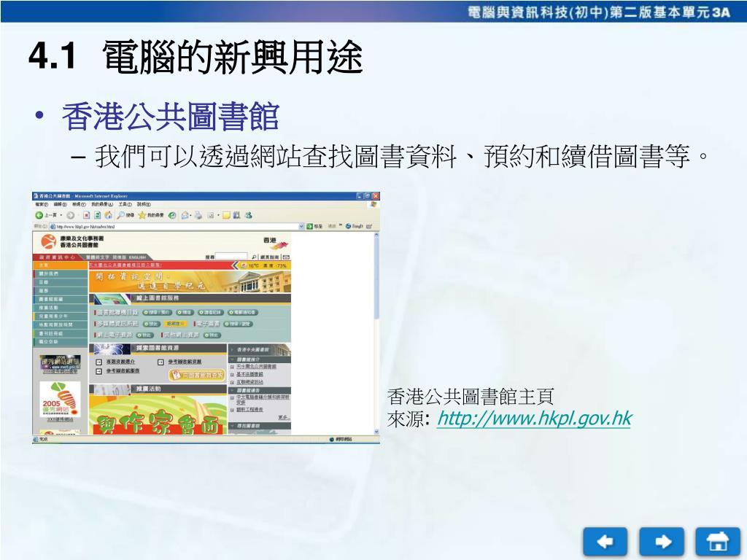Click the IE Stop button in the screenshot toolbar
747x560 pixels.
[86, 215]
